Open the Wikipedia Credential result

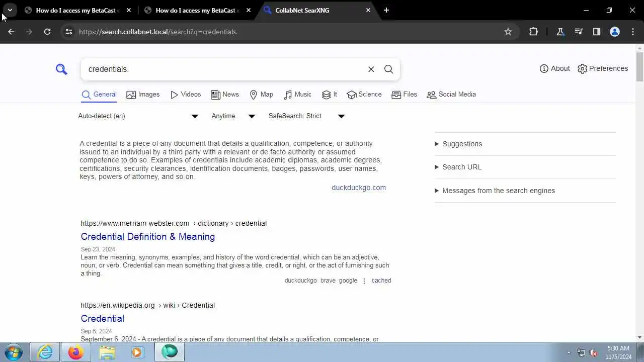click(103, 319)
